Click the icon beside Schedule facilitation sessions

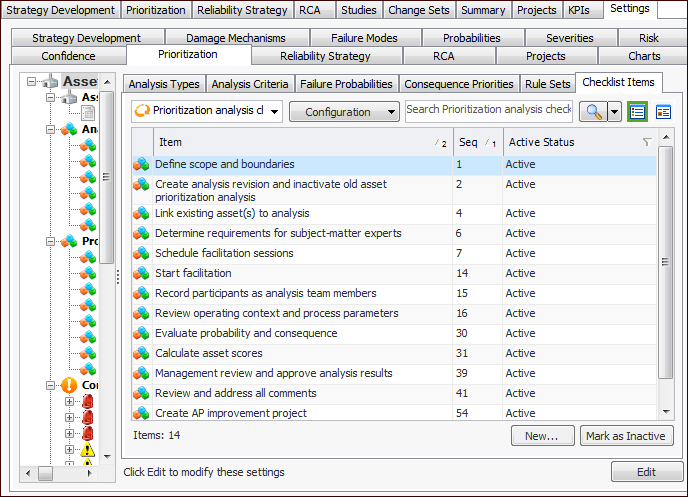click(x=141, y=254)
